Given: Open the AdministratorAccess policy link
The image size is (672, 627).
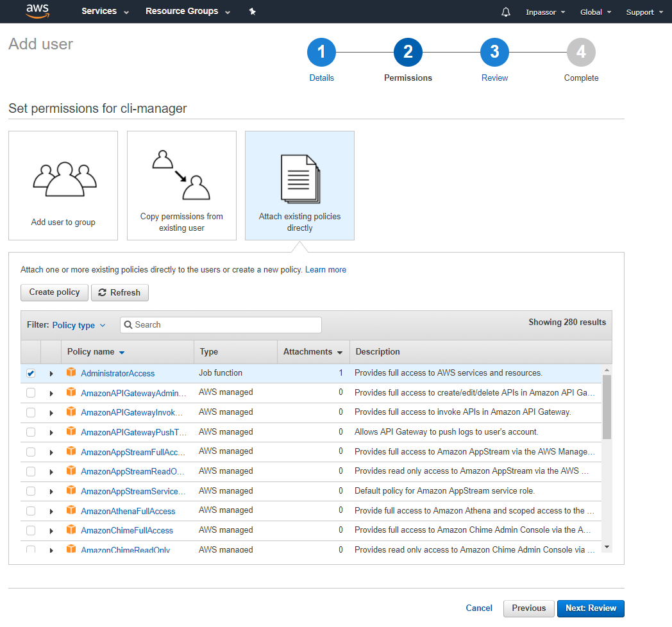Looking at the screenshot, I should [x=118, y=373].
